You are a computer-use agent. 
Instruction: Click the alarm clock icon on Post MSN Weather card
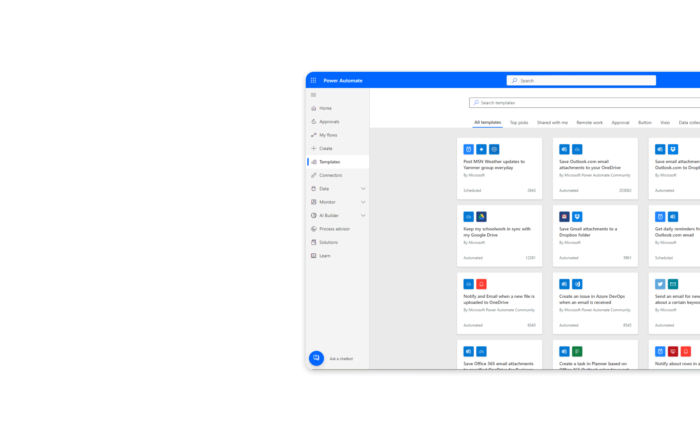pyautogui.click(x=468, y=150)
